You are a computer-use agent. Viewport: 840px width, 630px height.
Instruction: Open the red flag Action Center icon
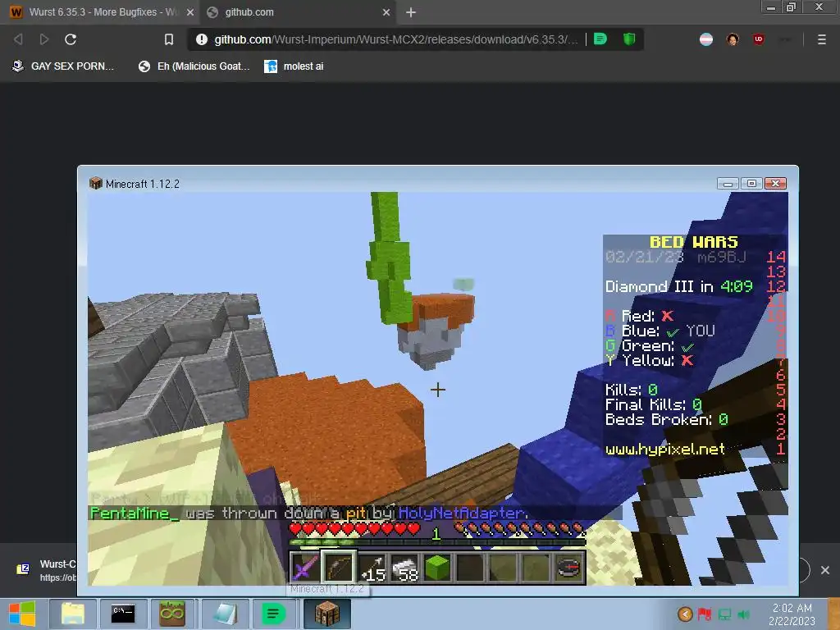[x=705, y=614]
